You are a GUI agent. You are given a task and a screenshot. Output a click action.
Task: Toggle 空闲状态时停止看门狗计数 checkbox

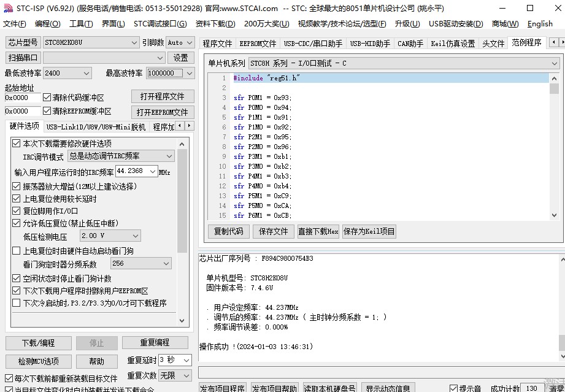click(x=16, y=278)
